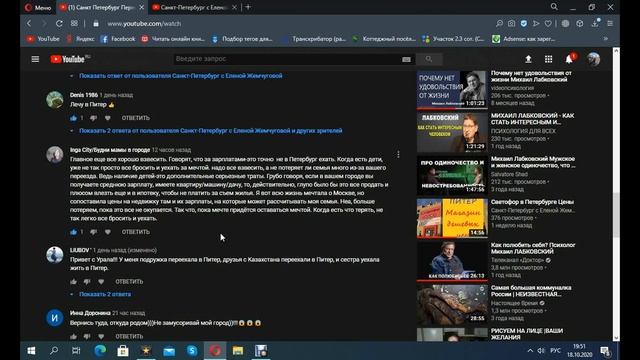Like the Inga City comment

click(73, 232)
